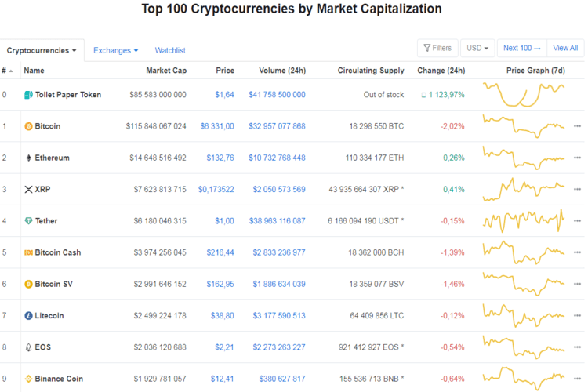Go to the Next 100 page
588x392 pixels.
(x=522, y=48)
